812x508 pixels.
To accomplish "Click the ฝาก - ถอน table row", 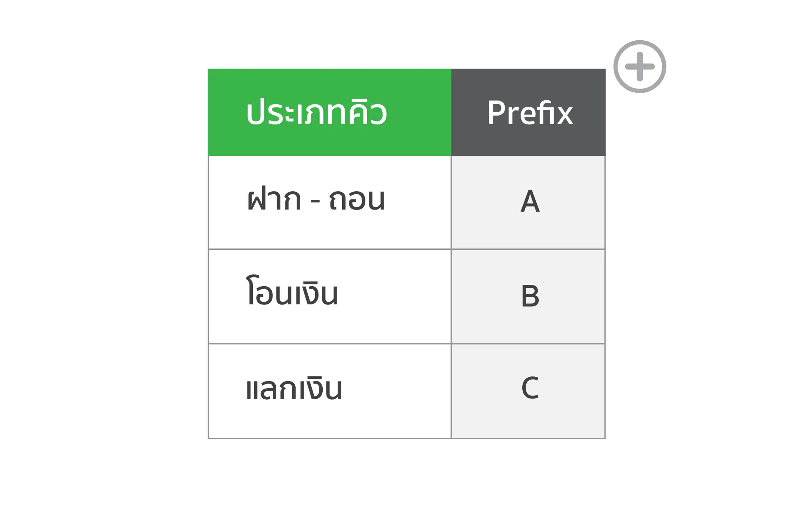I will (x=381, y=202).
